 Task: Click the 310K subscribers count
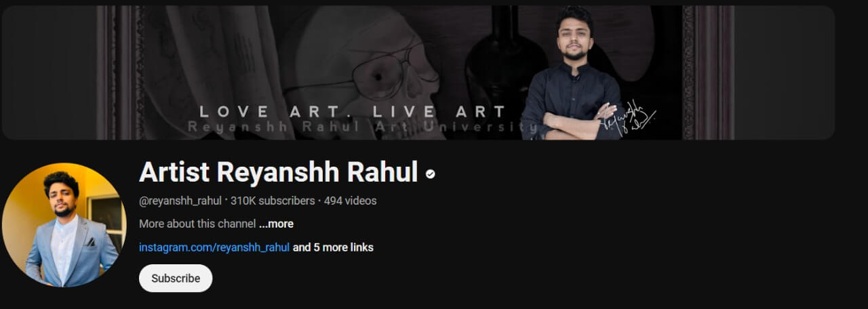click(x=273, y=201)
